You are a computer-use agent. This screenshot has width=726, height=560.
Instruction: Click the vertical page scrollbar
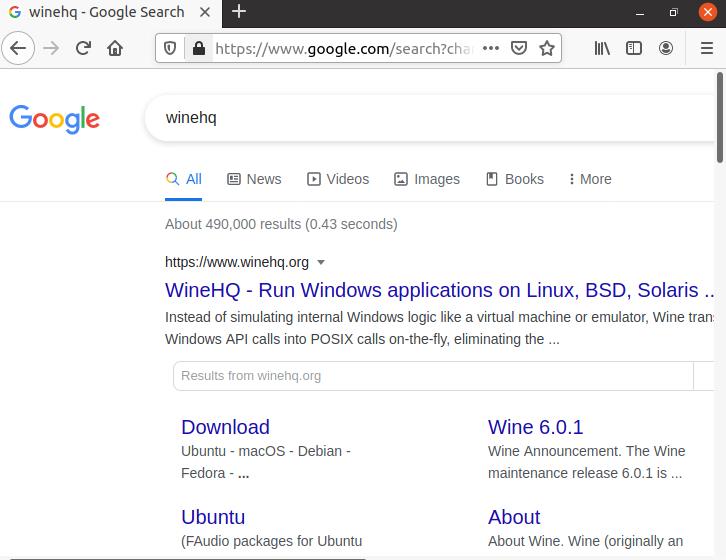point(720,117)
